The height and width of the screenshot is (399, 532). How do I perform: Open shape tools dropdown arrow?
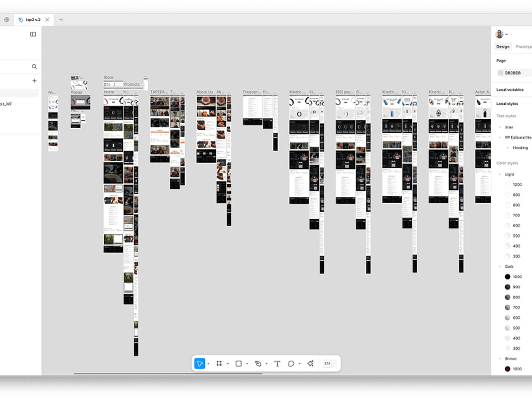point(247,364)
